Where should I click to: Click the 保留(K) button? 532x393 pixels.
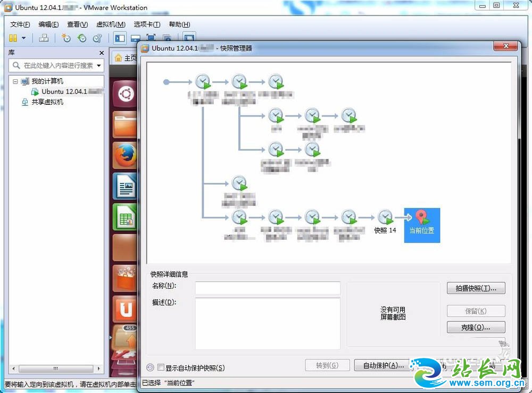click(476, 311)
